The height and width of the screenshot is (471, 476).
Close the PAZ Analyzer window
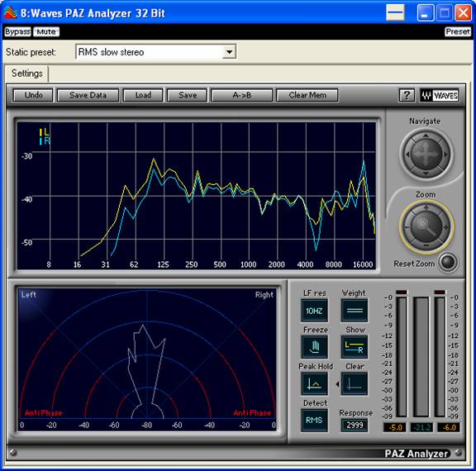[464, 12]
